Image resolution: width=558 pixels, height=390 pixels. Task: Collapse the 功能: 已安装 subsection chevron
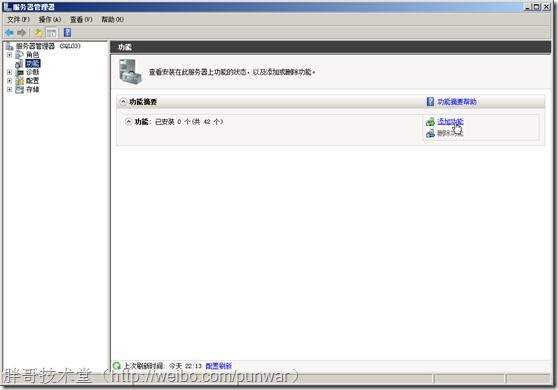pyautogui.click(x=128, y=122)
